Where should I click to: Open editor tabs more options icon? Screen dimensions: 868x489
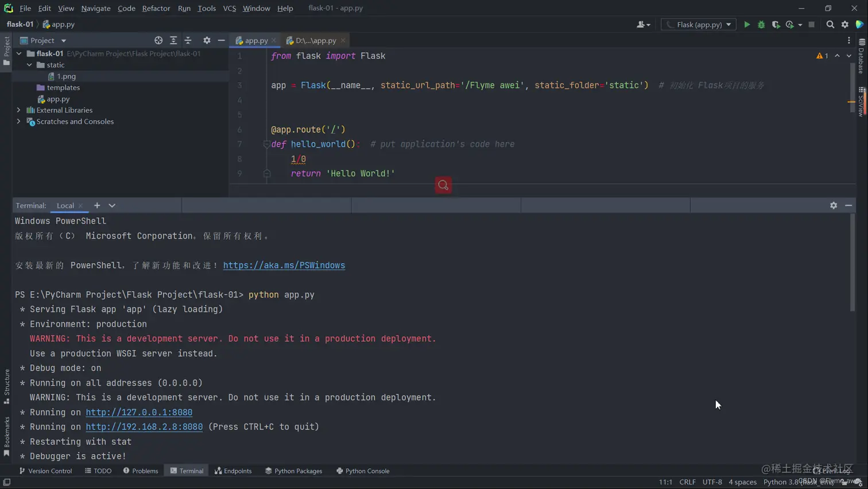(849, 40)
